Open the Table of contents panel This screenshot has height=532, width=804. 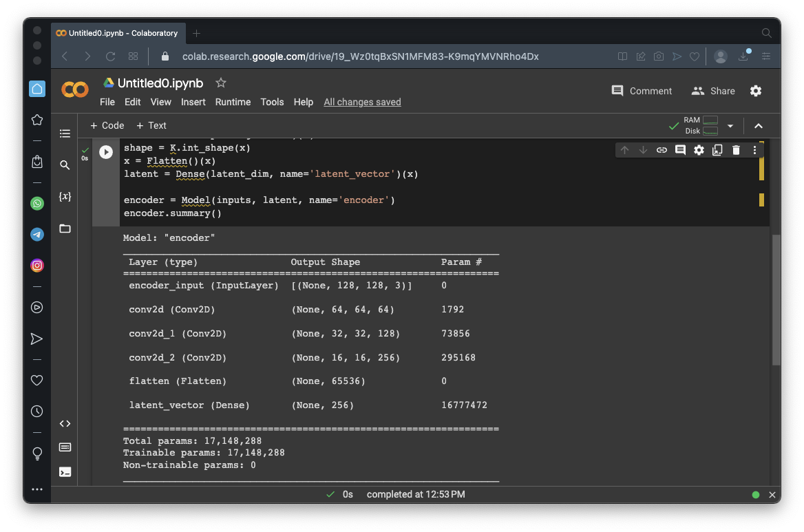tap(65, 134)
